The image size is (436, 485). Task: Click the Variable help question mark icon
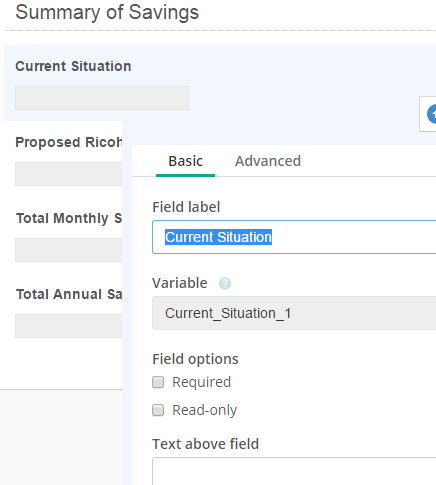(225, 284)
